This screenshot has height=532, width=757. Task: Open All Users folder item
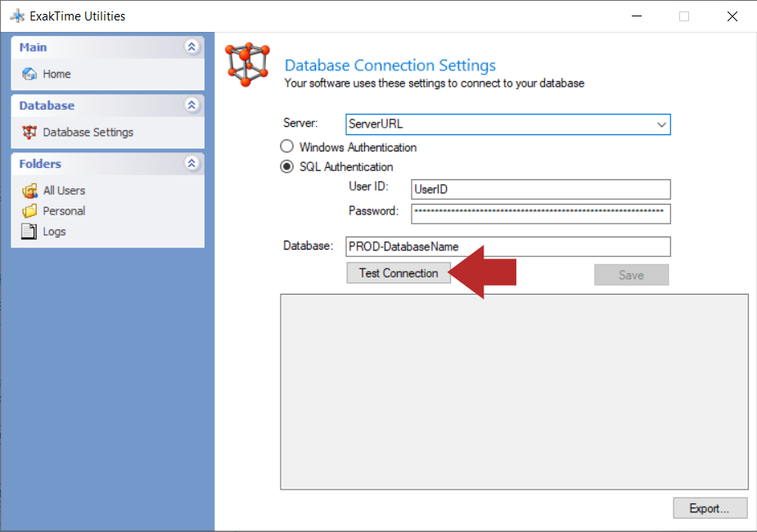click(64, 191)
